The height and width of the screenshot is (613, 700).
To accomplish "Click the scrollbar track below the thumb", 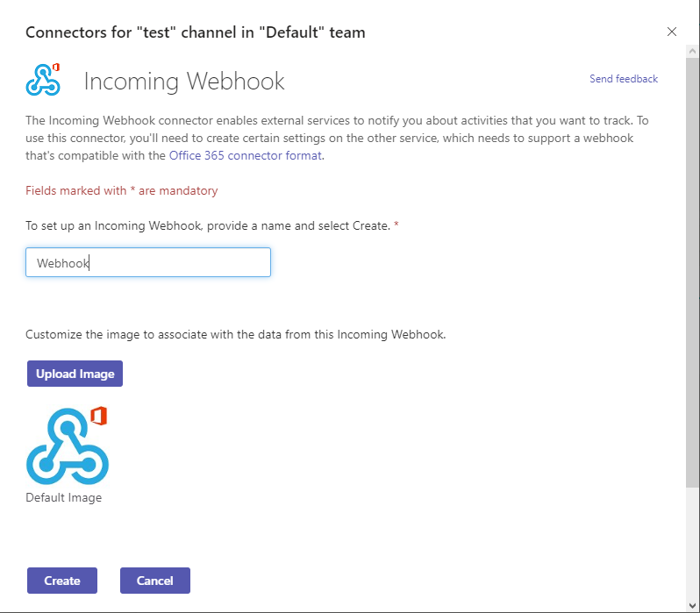I will pyautogui.click(x=692, y=544).
